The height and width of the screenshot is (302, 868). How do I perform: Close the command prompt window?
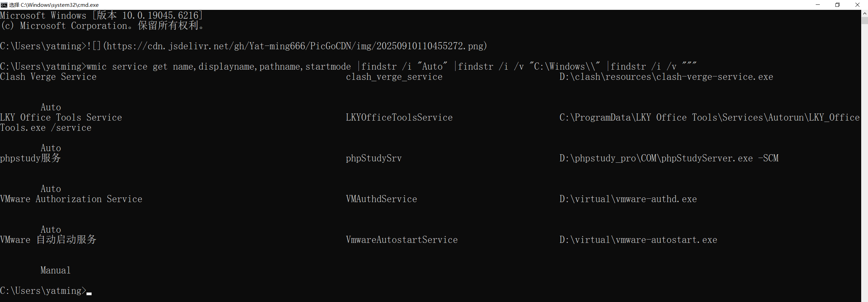[857, 5]
